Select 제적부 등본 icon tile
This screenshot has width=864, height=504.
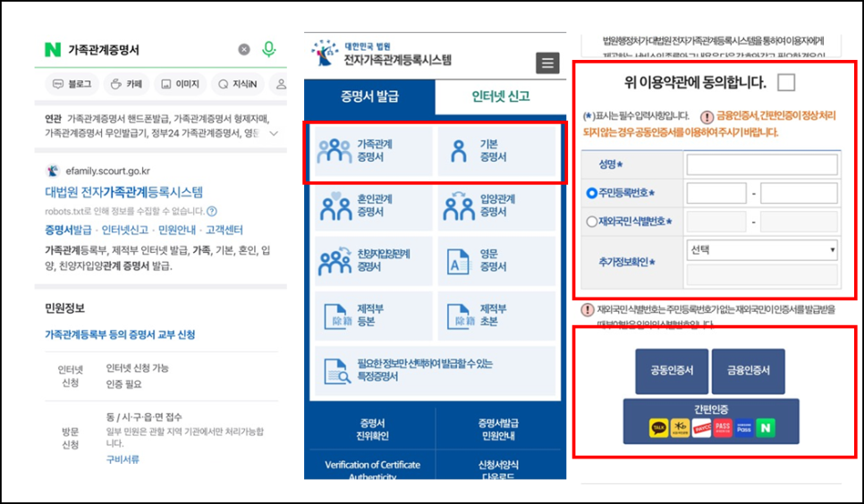374,315
